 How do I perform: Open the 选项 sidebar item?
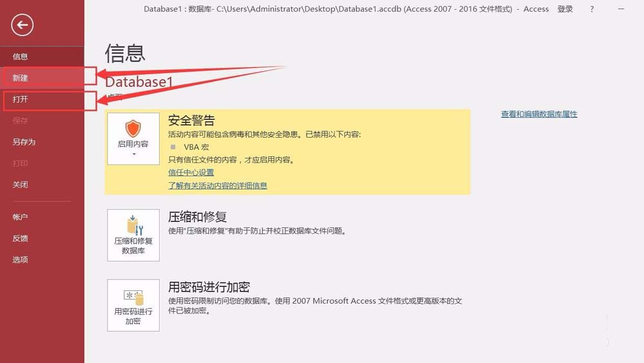coord(42,259)
